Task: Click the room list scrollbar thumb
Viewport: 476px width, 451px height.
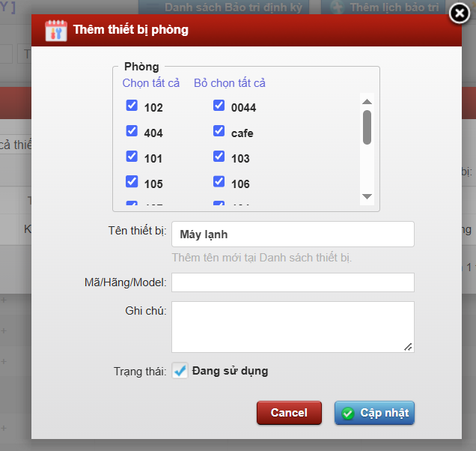Action: click(367, 127)
